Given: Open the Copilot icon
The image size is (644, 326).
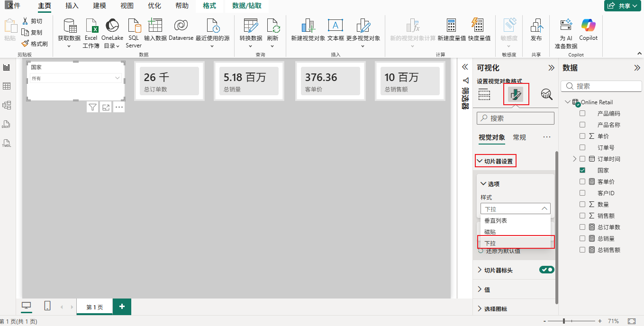Looking at the screenshot, I should point(589,26).
